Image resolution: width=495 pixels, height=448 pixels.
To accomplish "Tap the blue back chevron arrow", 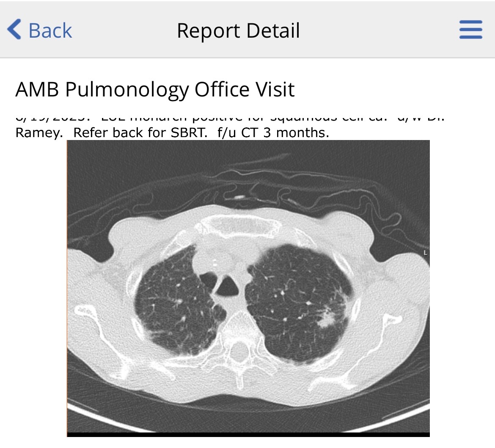I will [x=14, y=29].
